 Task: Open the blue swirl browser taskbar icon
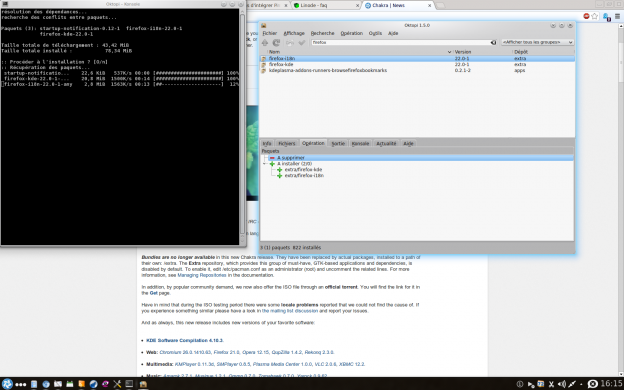pyautogui.click(x=94, y=384)
